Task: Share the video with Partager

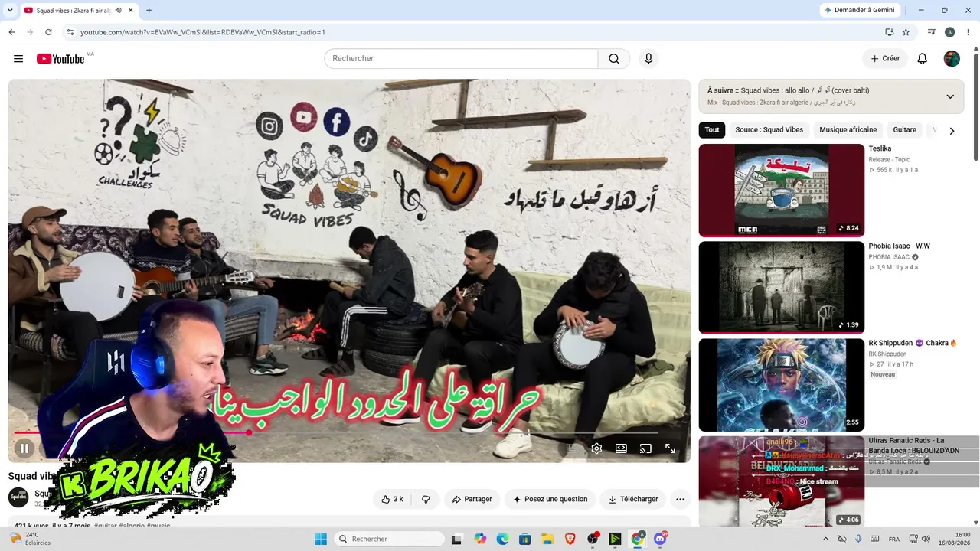Action: click(x=472, y=499)
